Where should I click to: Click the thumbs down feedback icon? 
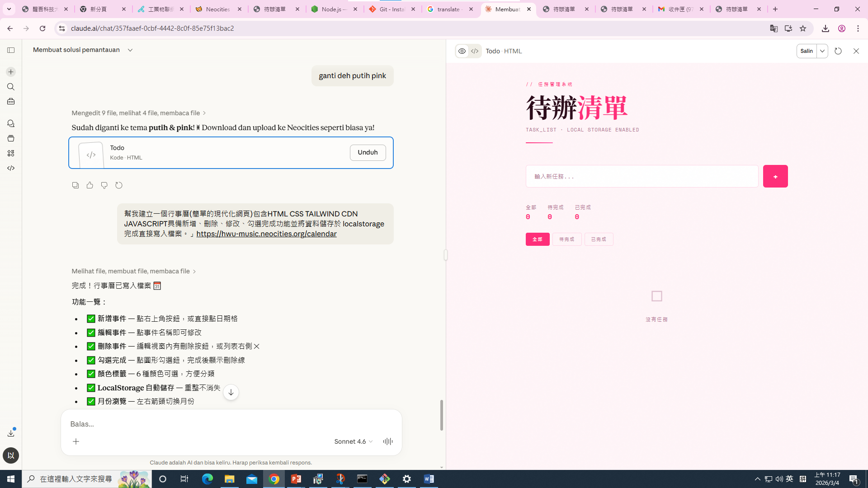pos(104,185)
